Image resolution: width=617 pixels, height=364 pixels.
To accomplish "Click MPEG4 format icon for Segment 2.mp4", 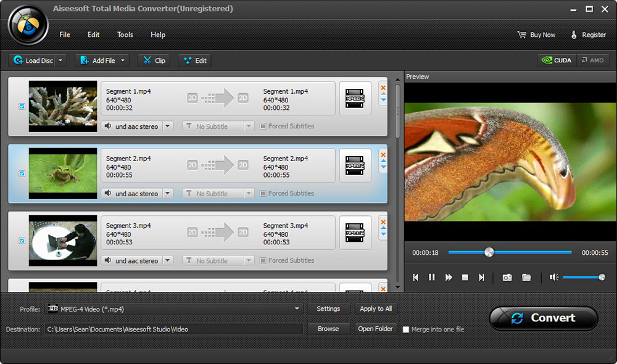I will tap(355, 165).
